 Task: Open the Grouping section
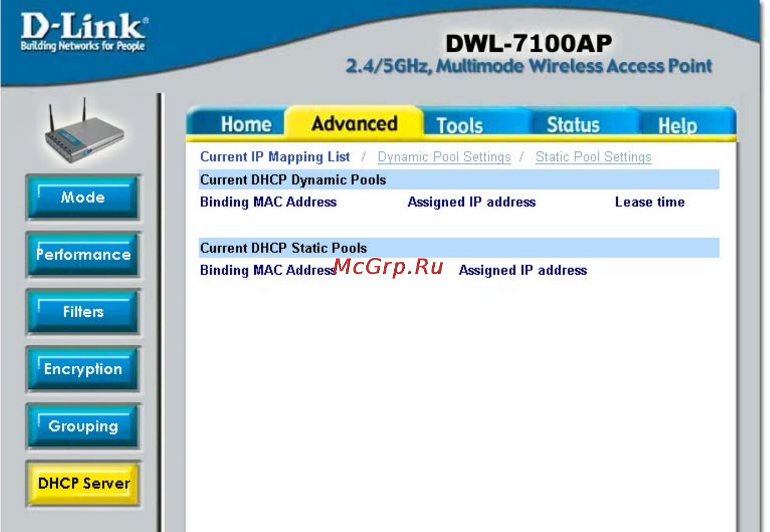pos(83,426)
